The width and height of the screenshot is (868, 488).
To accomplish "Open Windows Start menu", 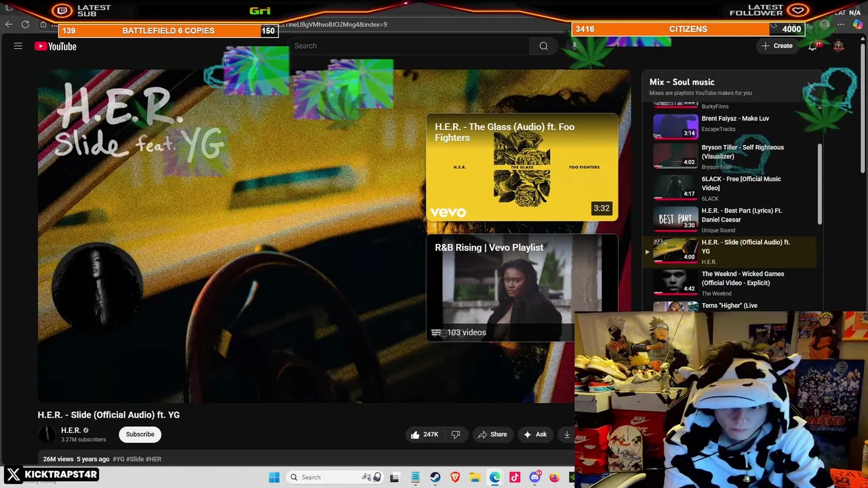I will 274,477.
